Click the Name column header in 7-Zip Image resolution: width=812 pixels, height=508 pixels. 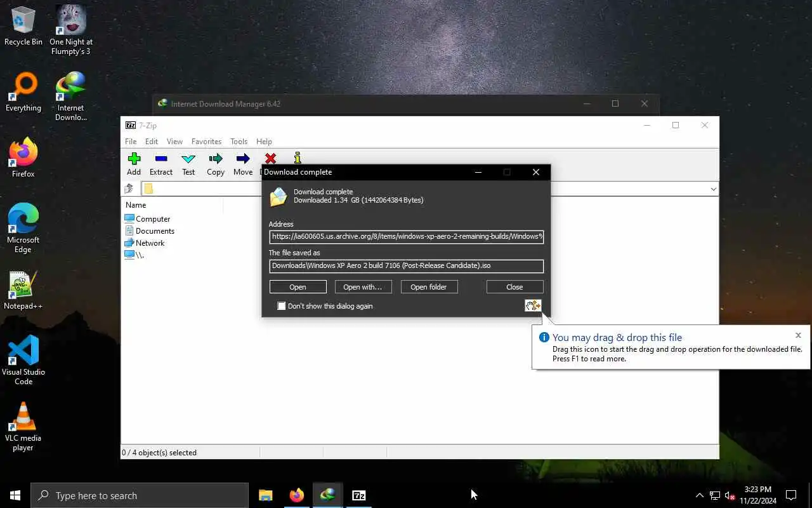click(173, 205)
